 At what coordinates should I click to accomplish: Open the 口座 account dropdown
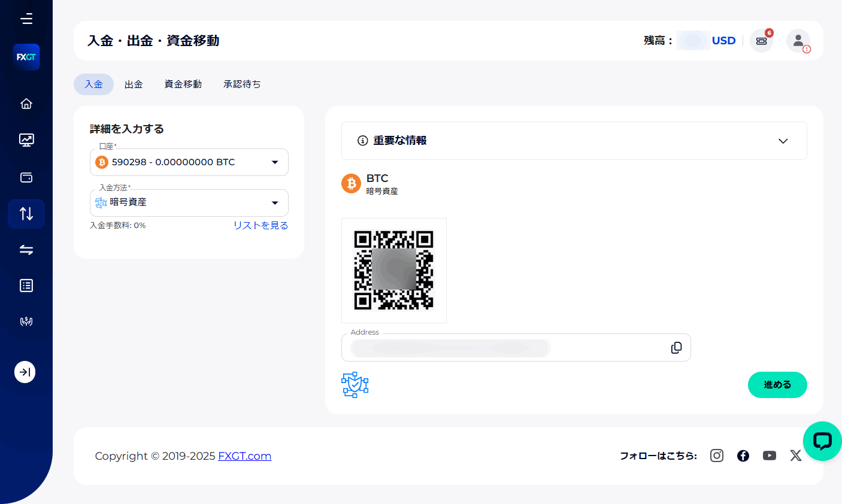[x=189, y=162]
